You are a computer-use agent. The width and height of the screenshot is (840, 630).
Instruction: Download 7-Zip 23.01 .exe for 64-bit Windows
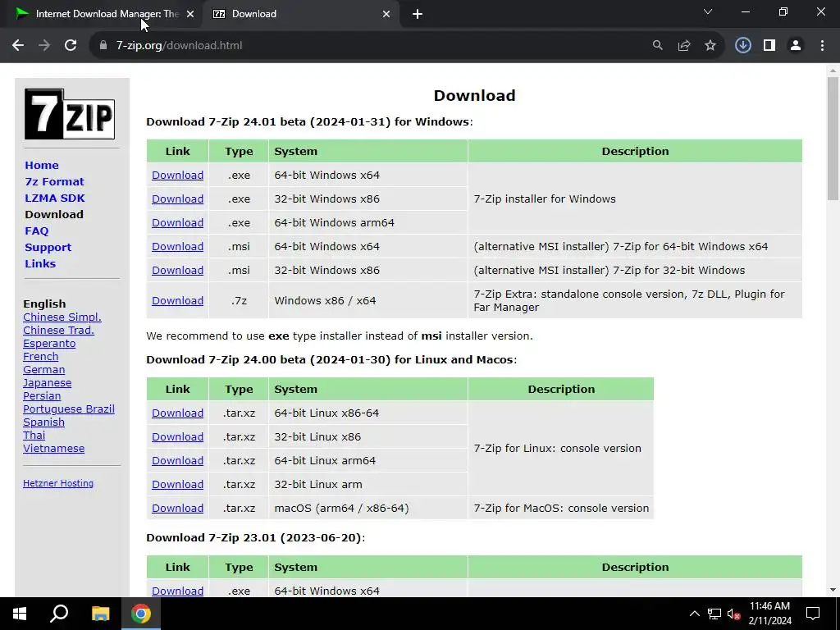(x=177, y=591)
